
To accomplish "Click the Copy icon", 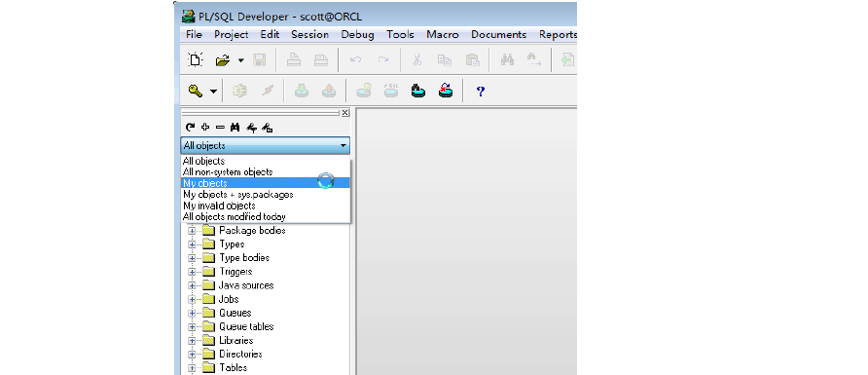I will point(445,59).
